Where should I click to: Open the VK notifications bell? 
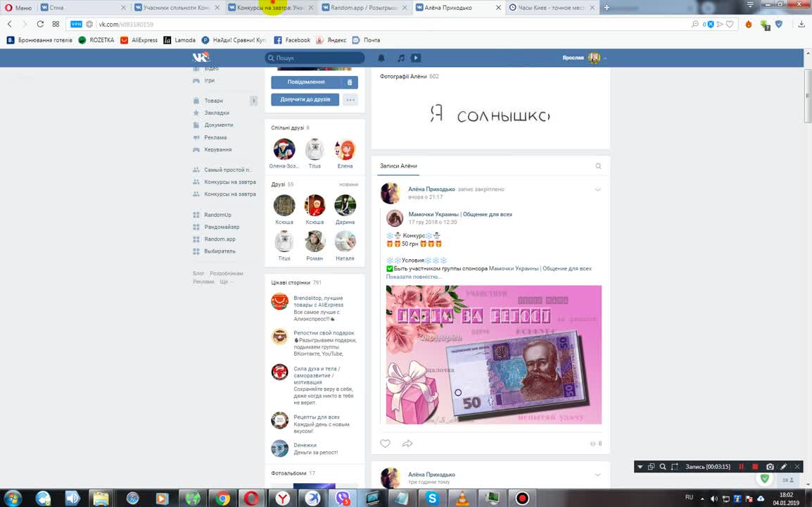(x=381, y=58)
